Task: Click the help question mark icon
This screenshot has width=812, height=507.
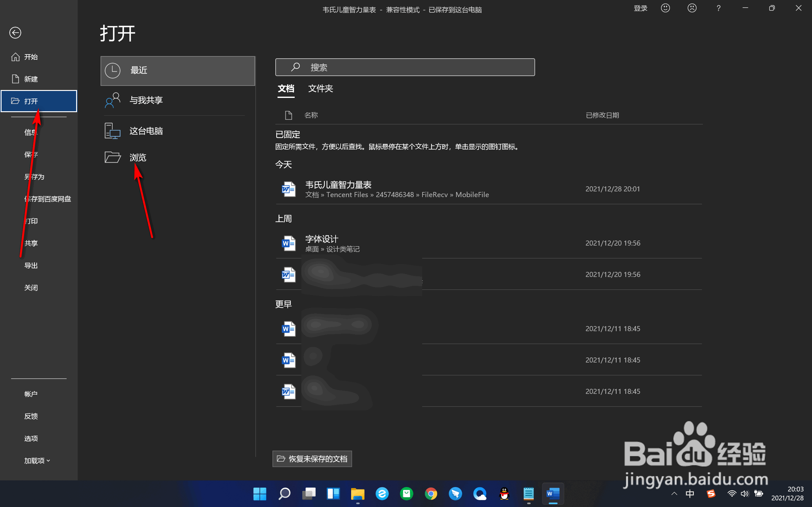Action: click(x=718, y=8)
